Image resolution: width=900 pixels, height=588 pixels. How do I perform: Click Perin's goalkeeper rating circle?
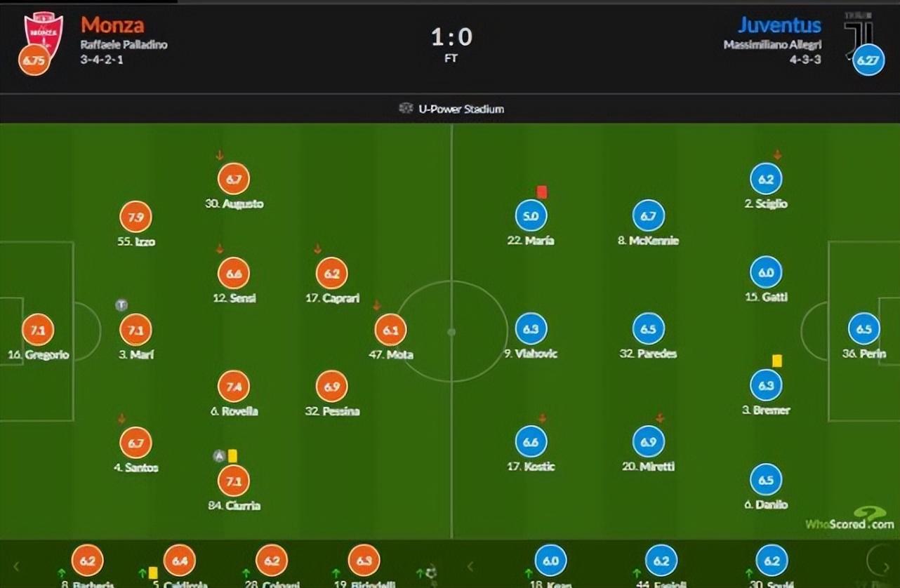(863, 329)
